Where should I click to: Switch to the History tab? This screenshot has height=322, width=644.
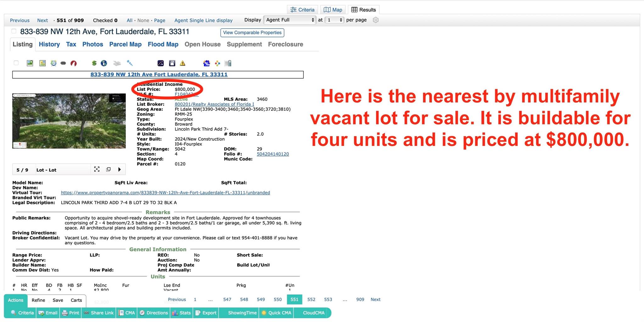click(x=49, y=44)
